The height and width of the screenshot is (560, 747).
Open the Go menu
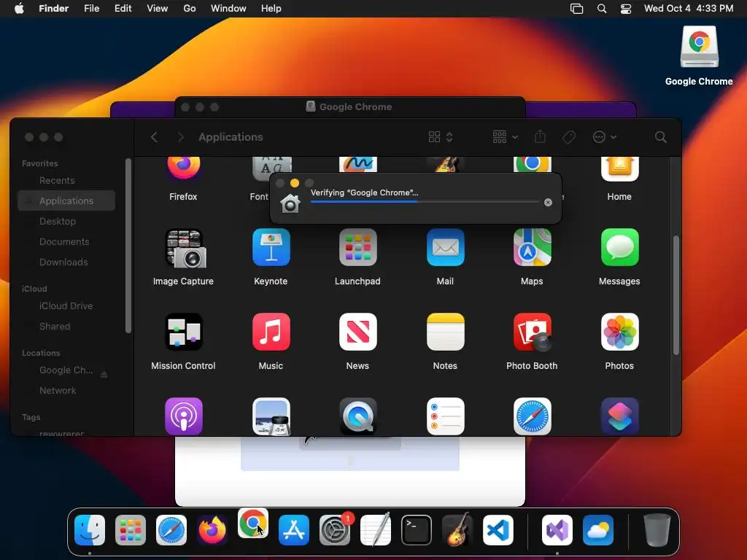click(x=190, y=9)
